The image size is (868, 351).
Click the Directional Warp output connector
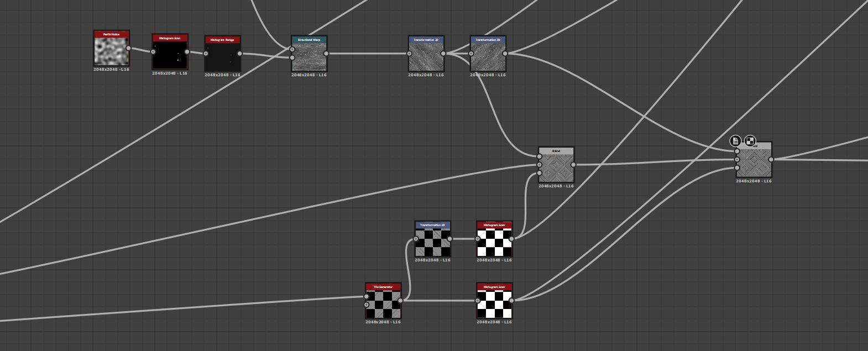tap(326, 54)
